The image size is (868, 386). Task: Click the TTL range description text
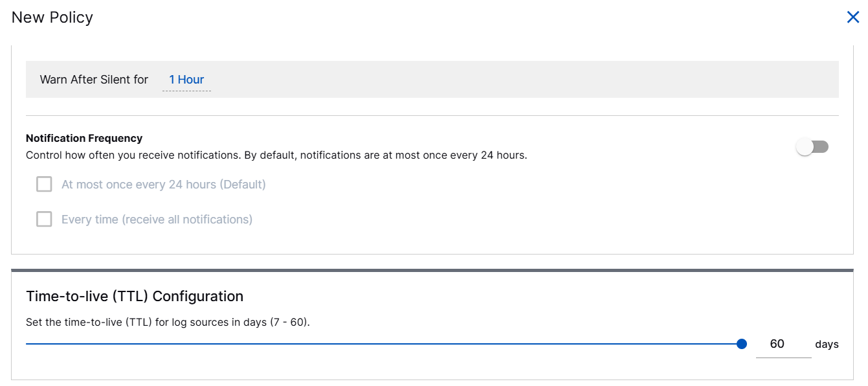[168, 322]
